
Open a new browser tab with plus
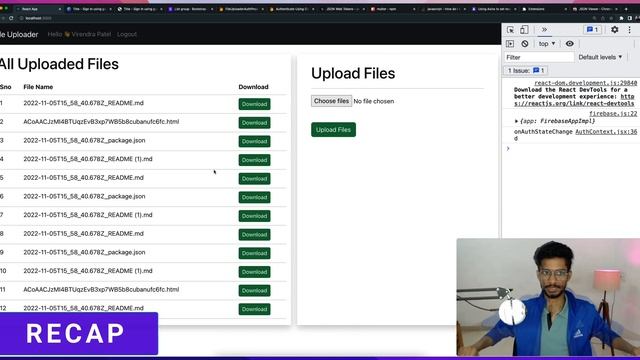coord(626,9)
